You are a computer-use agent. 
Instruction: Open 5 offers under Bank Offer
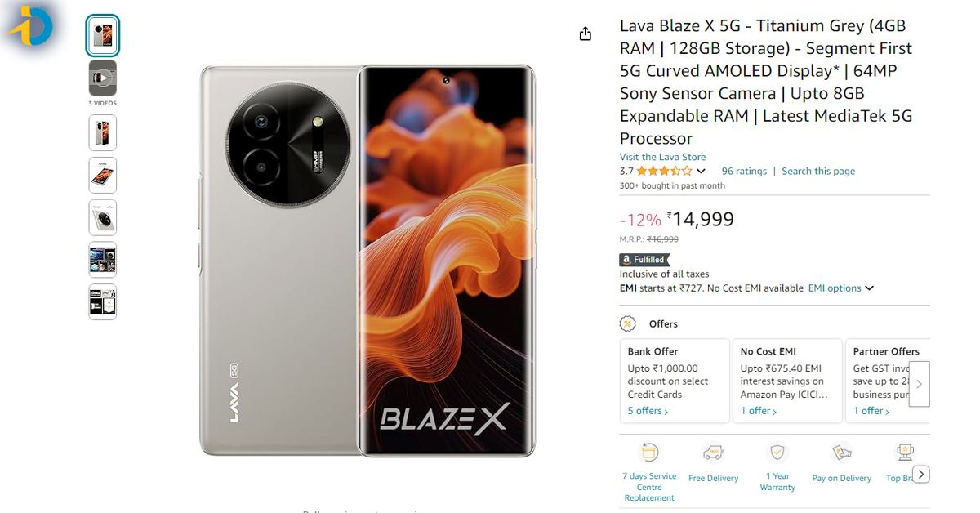point(646,410)
